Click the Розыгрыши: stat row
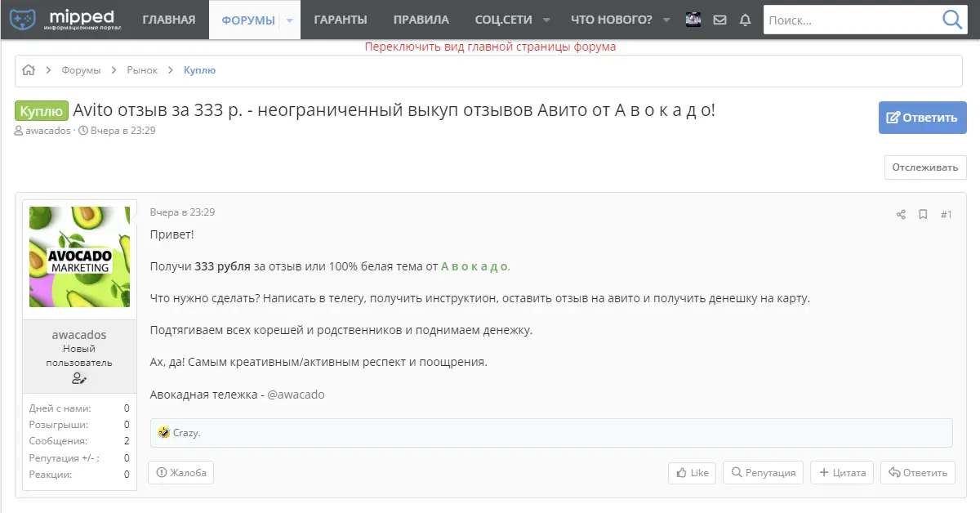980x513 pixels. [79, 425]
